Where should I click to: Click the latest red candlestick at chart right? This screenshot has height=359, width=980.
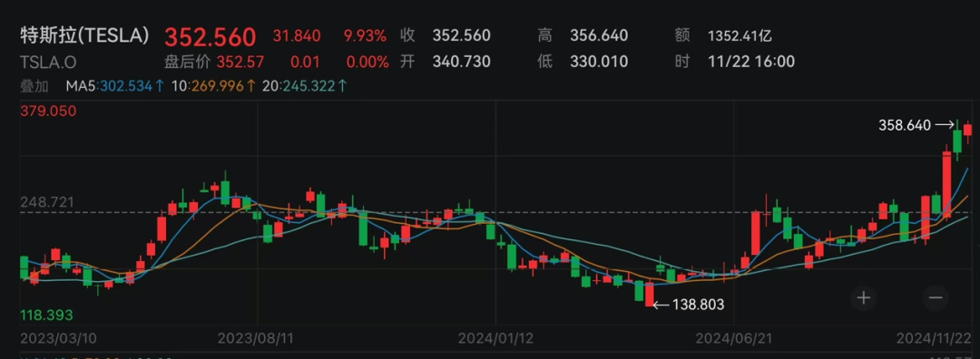pyautogui.click(x=967, y=130)
